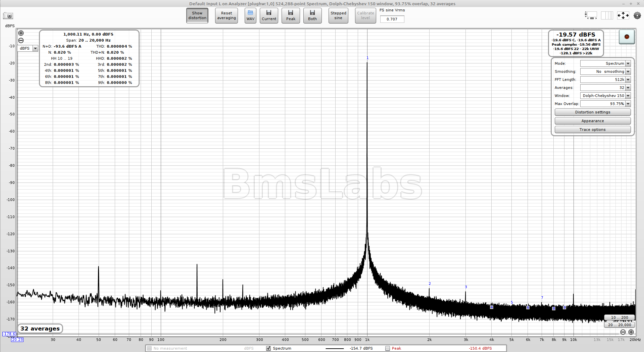The image size is (644, 352).
Task: Select the 3rd harmonic marker on the plot
Action: (x=466, y=287)
